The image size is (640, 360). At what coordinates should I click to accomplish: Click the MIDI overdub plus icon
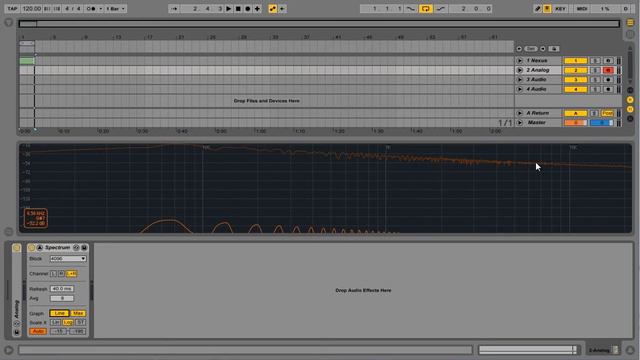[x=258, y=9]
